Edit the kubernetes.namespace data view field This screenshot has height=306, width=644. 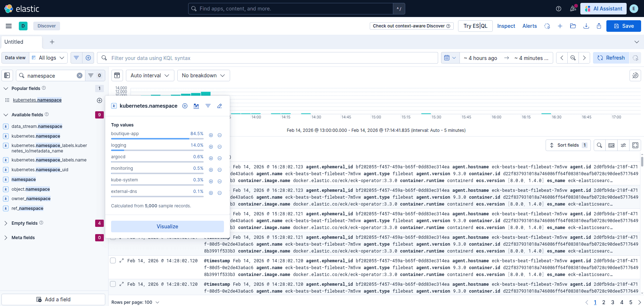click(220, 106)
